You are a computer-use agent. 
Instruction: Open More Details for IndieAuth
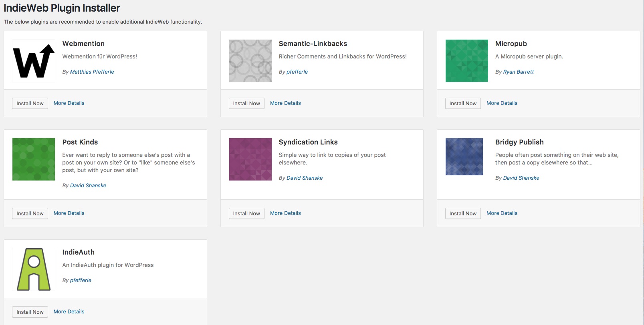click(69, 311)
